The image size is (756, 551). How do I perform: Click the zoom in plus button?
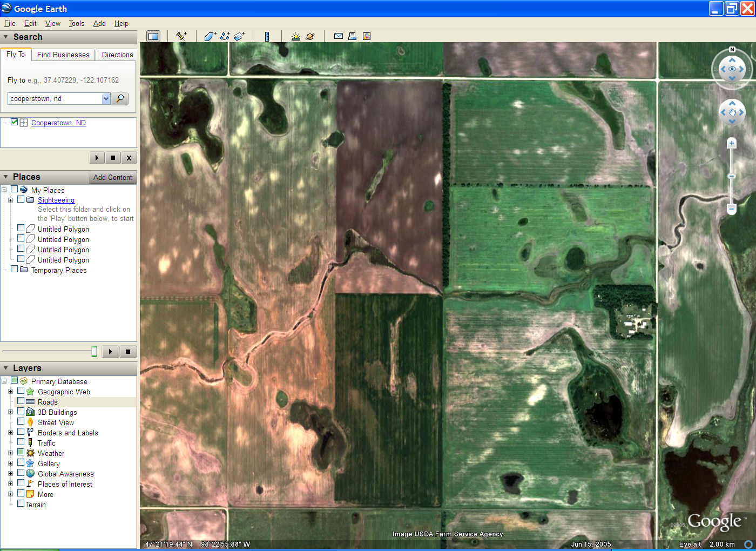(x=732, y=143)
